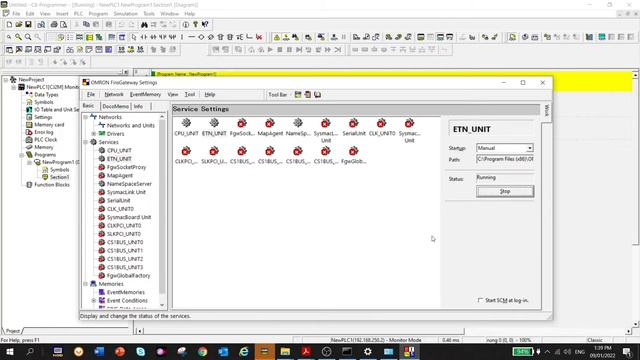Select the SerialUnit icon in the service grid
This screenshot has height=360, width=640.
tap(353, 123)
